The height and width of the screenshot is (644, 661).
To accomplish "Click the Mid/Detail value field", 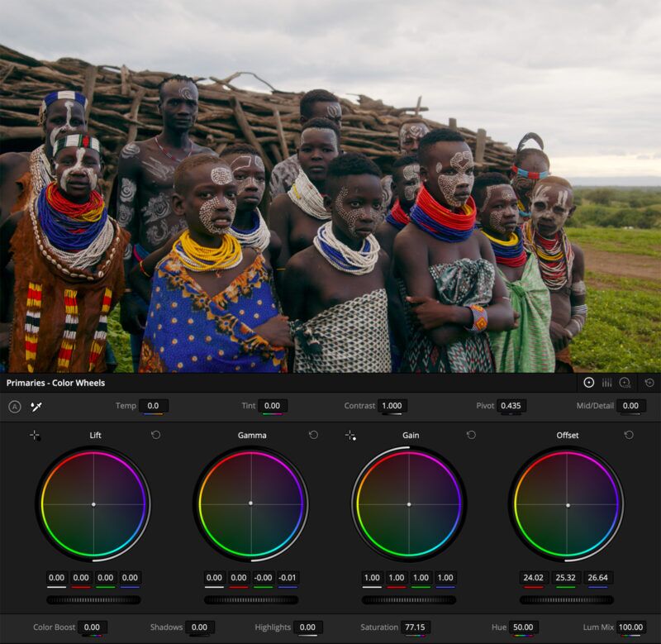I will 630,406.
